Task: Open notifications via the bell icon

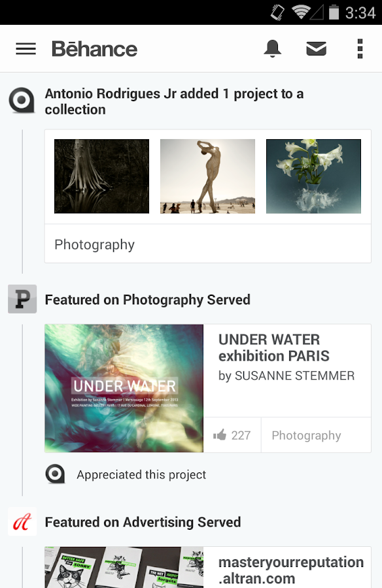Action: pos(273,48)
